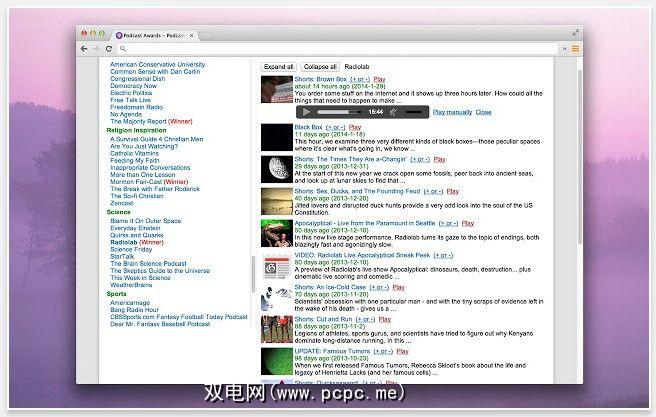Image resolution: width=656 pixels, height=417 pixels.
Task: Open Bang Radio Hour podcast link
Action: (134, 310)
